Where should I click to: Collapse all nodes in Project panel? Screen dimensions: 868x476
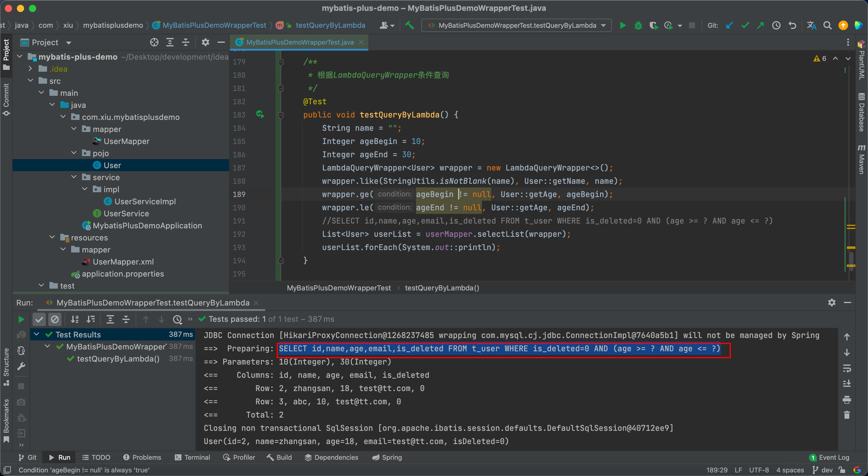186,42
